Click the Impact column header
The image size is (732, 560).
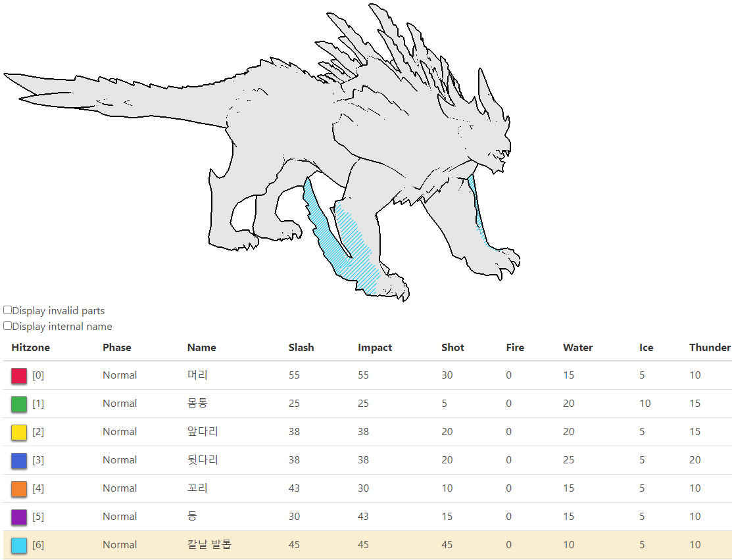point(375,347)
